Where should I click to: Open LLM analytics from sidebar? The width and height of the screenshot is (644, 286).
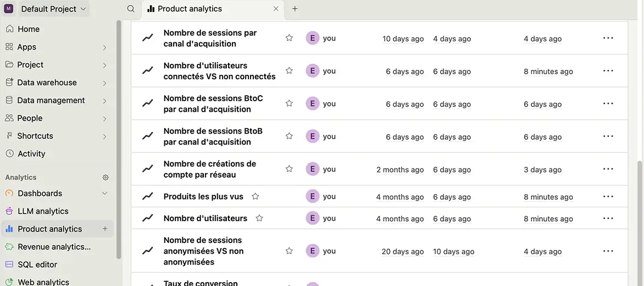point(43,211)
